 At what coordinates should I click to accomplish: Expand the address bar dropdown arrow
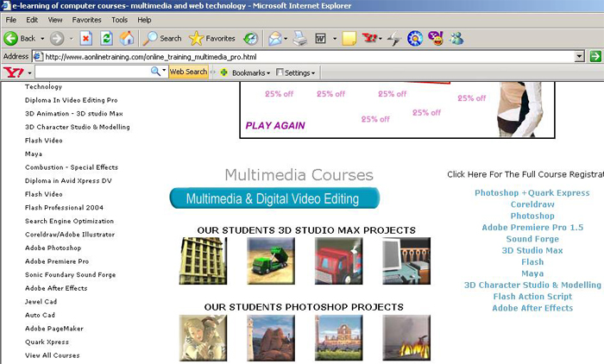click(579, 57)
